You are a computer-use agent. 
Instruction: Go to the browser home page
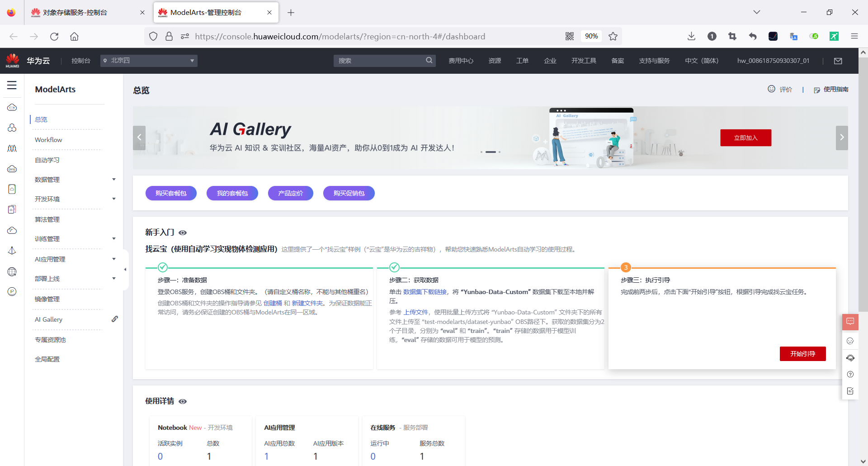pyautogui.click(x=74, y=36)
